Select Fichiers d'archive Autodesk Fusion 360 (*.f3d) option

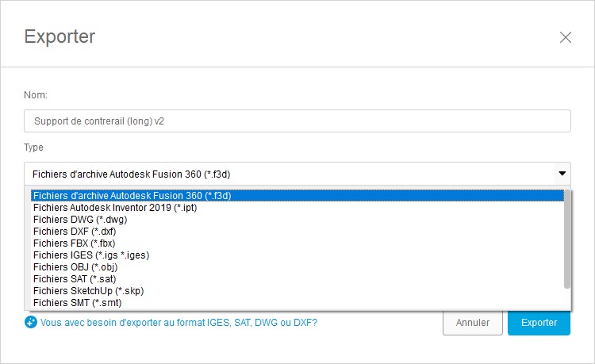(297, 196)
